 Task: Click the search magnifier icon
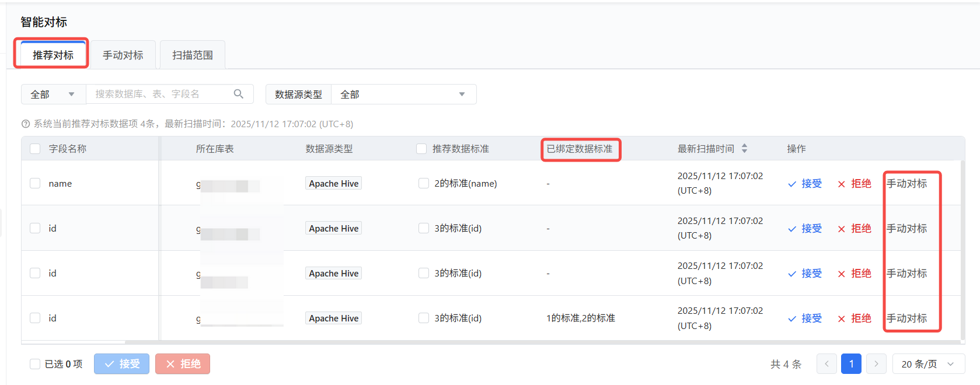pyautogui.click(x=238, y=94)
